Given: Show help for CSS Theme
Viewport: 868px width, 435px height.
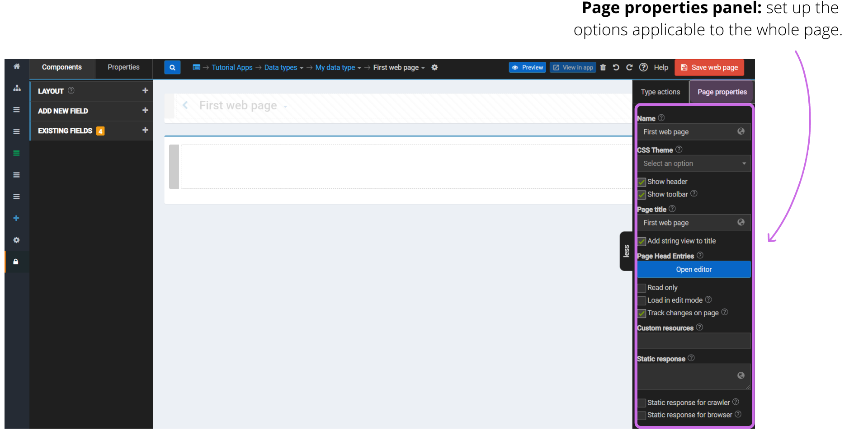Looking at the screenshot, I should click(x=679, y=149).
